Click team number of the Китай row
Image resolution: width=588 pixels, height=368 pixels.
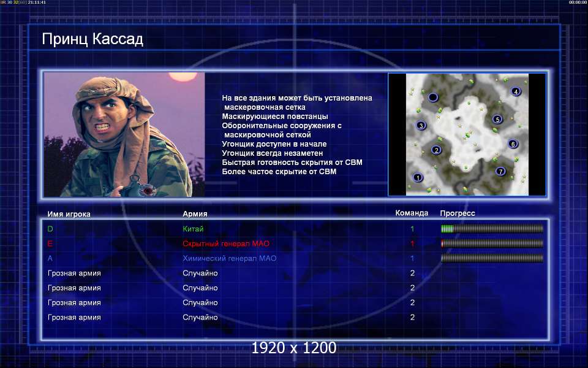[412, 229]
